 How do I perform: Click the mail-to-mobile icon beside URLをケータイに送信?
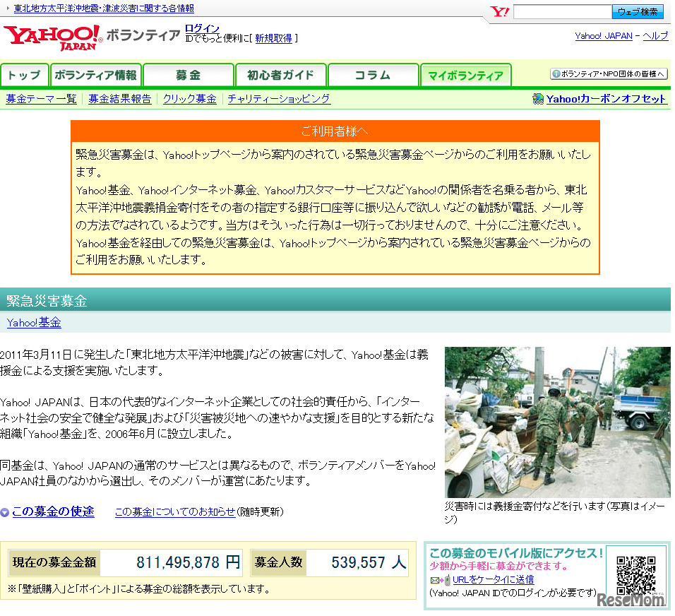(440, 580)
